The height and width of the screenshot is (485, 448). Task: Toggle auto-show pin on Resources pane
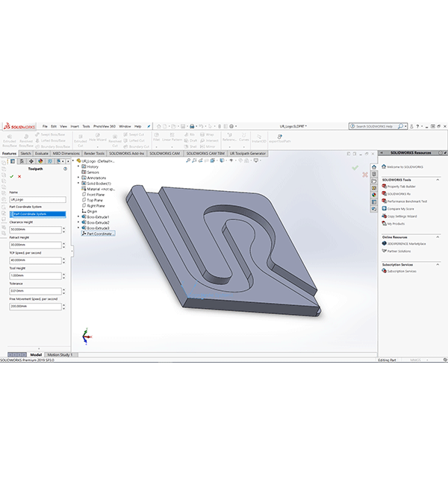(x=445, y=153)
